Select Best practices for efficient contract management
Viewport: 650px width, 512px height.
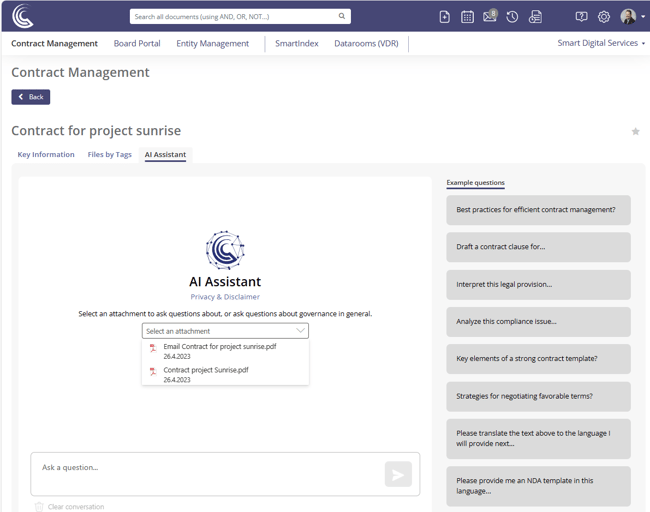[538, 210]
